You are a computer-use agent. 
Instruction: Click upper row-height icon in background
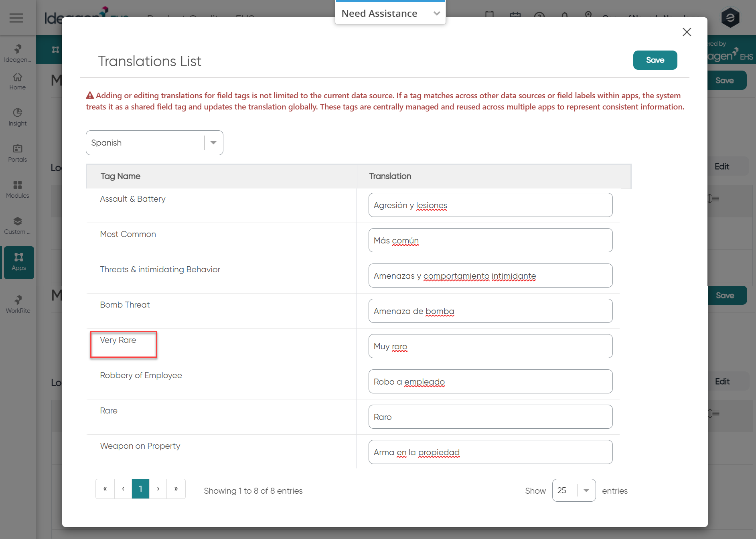713,199
